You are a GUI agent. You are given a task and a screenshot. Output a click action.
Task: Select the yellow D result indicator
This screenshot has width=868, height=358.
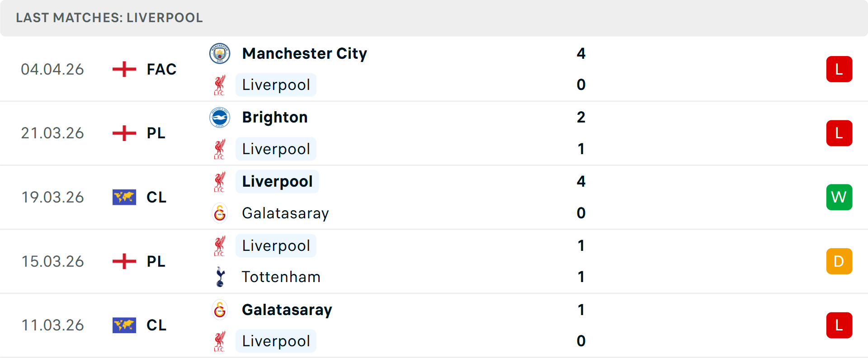point(839,261)
